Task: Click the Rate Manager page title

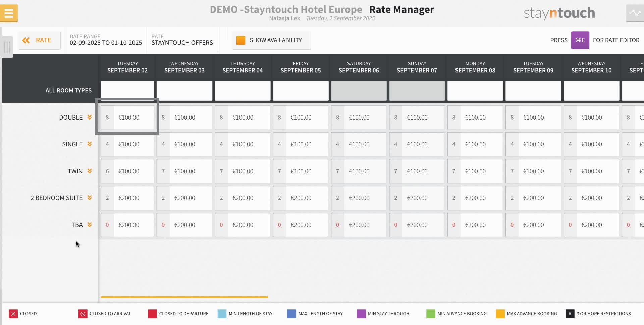Action: coord(401,9)
